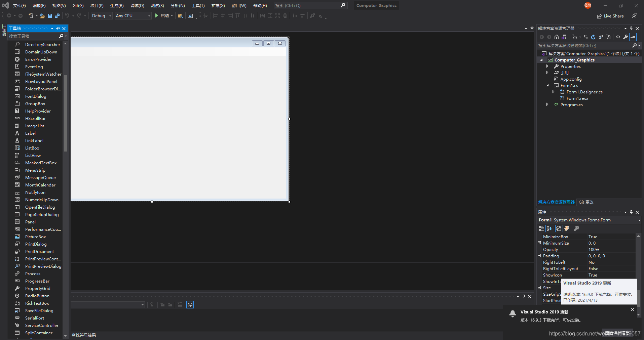The height and width of the screenshot is (340, 644).
Task: Expand the Program.cs node
Action: click(547, 104)
